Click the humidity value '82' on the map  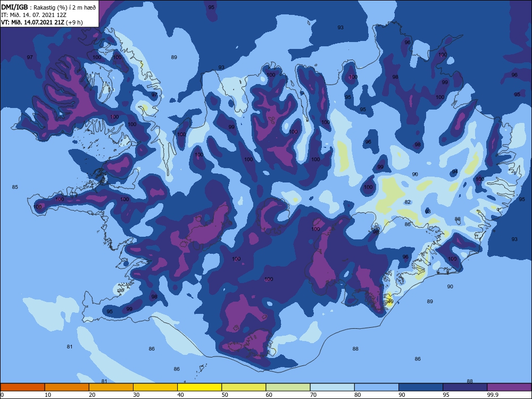408,202
